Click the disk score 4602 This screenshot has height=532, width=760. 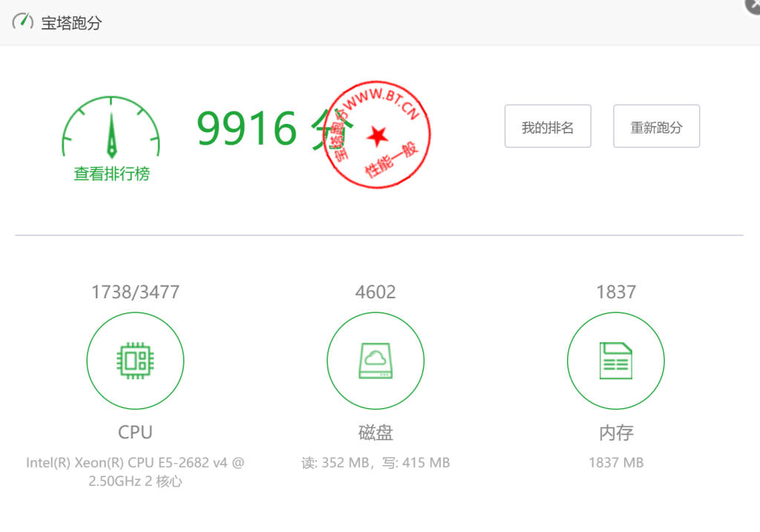pyautogui.click(x=376, y=292)
